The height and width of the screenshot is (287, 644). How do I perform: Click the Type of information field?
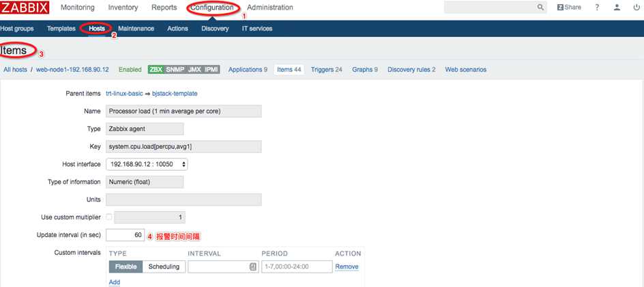coord(145,182)
